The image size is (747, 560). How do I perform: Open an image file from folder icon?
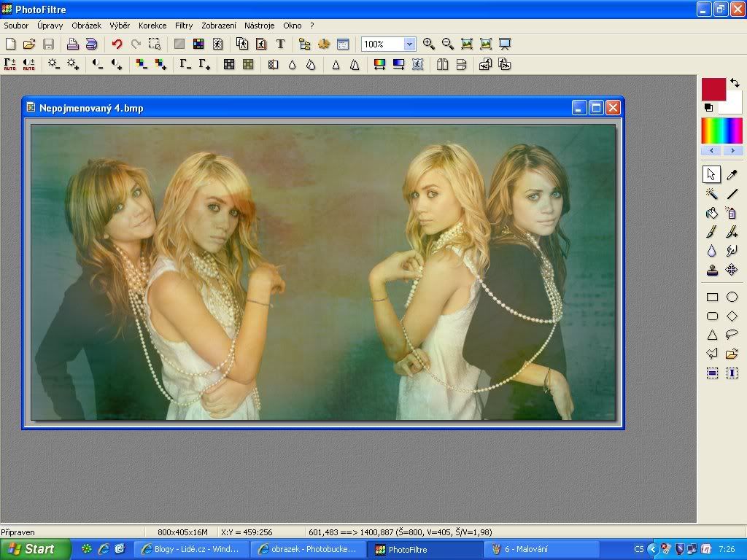coord(29,44)
